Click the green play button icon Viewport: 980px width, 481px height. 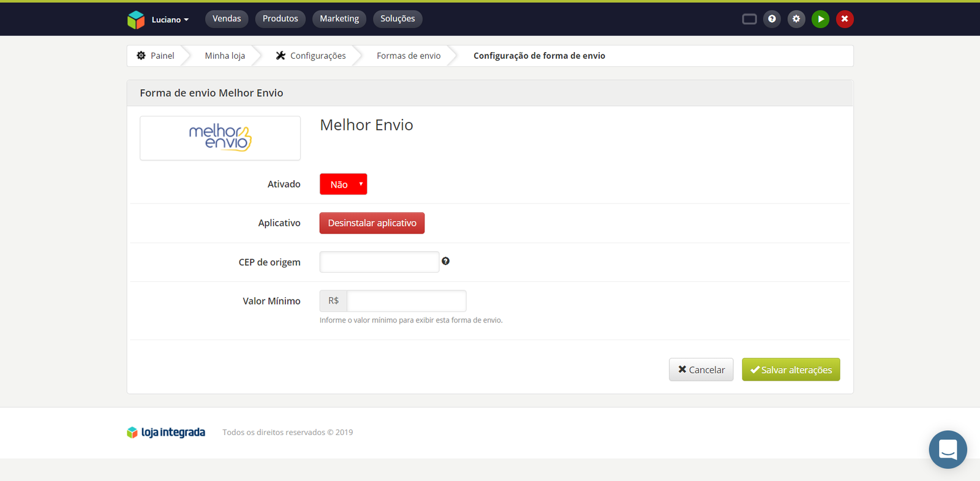[x=820, y=19]
